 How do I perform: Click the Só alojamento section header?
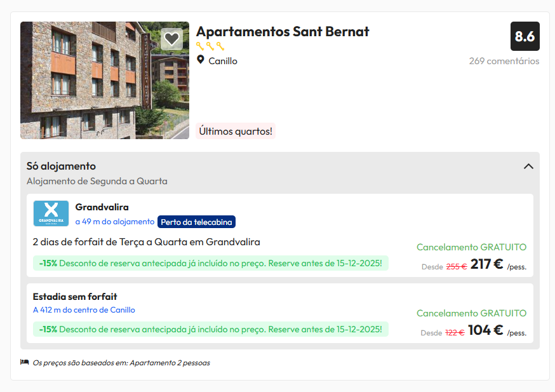point(61,166)
